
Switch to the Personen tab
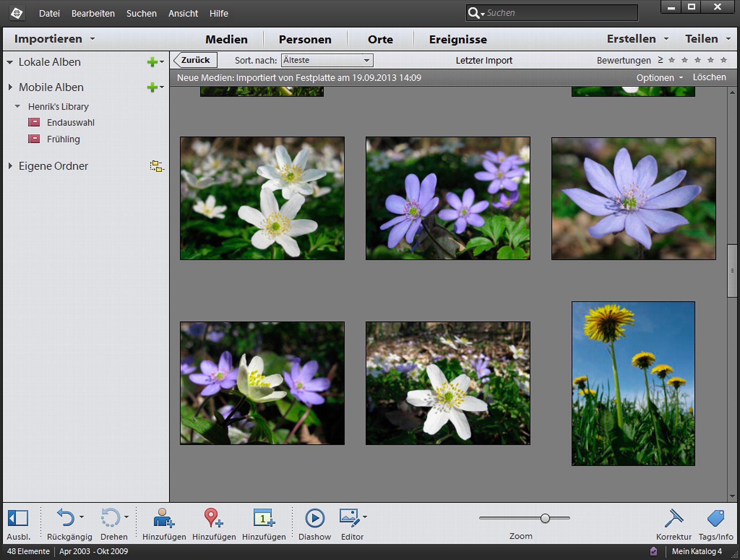pos(305,39)
